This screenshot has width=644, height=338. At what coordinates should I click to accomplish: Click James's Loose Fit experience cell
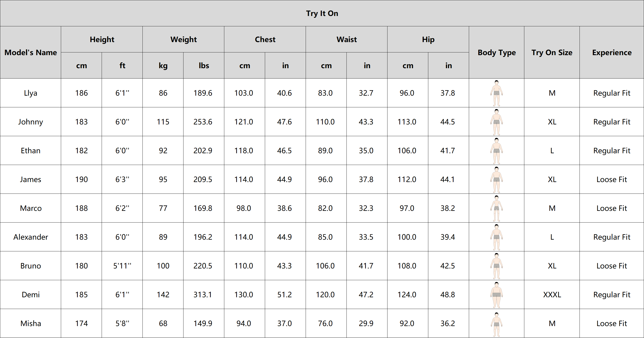pyautogui.click(x=612, y=179)
